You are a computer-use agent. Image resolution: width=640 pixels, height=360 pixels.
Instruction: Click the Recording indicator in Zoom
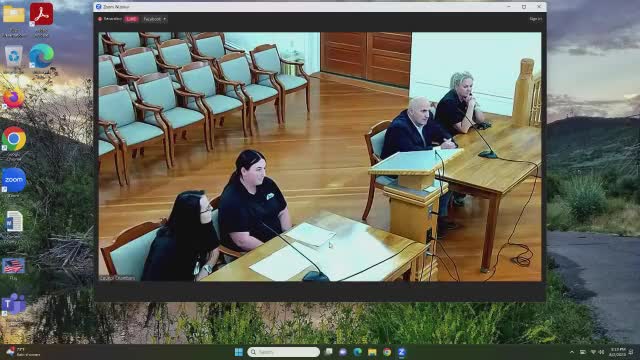(109, 19)
